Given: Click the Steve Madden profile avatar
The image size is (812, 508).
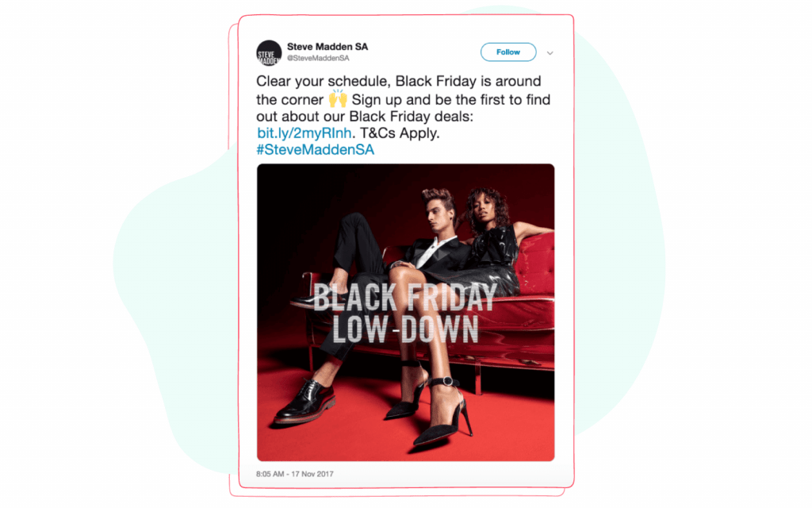Looking at the screenshot, I should click(269, 53).
